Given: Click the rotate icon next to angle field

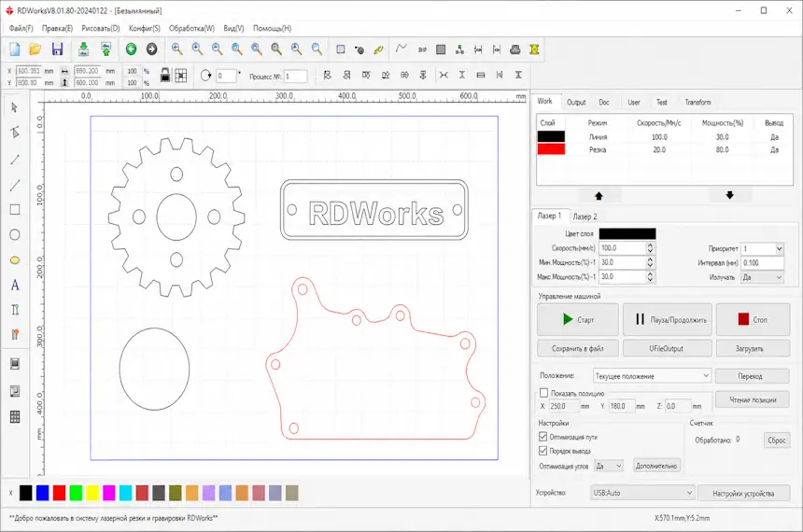Looking at the screenshot, I should pos(205,76).
